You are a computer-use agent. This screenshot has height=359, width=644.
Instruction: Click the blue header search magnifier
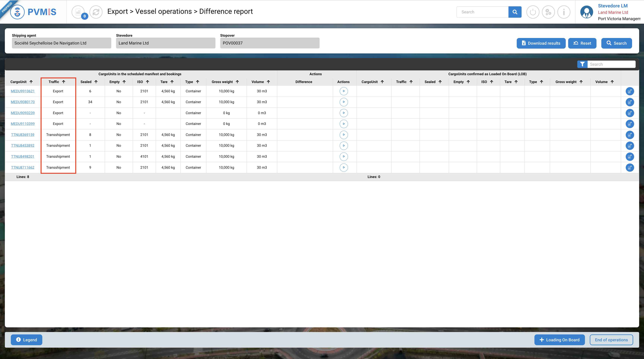click(x=515, y=12)
